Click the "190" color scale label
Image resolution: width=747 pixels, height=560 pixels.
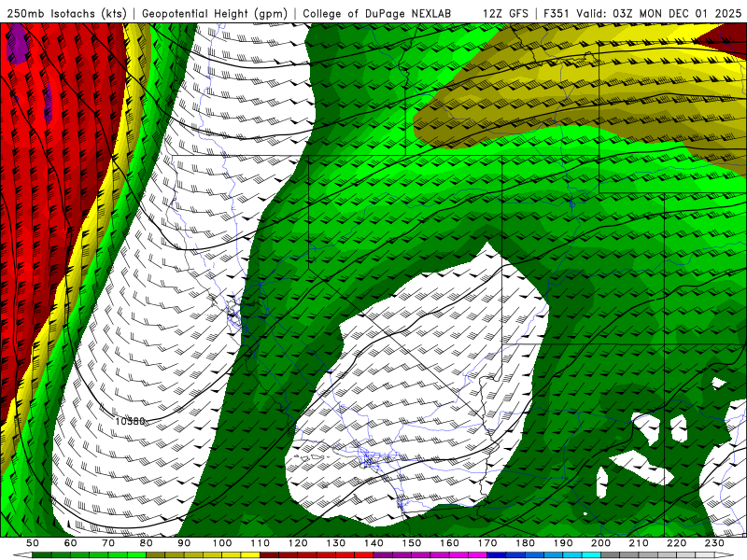tap(563, 543)
